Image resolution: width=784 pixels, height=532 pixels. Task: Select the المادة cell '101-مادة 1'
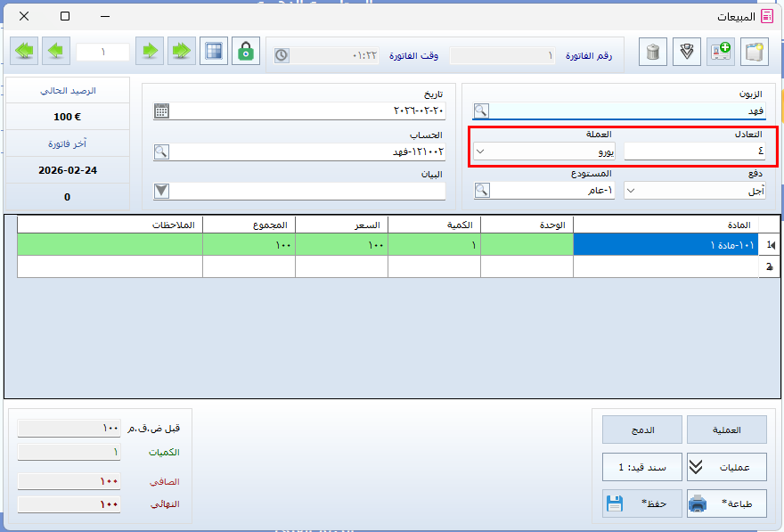click(x=664, y=244)
